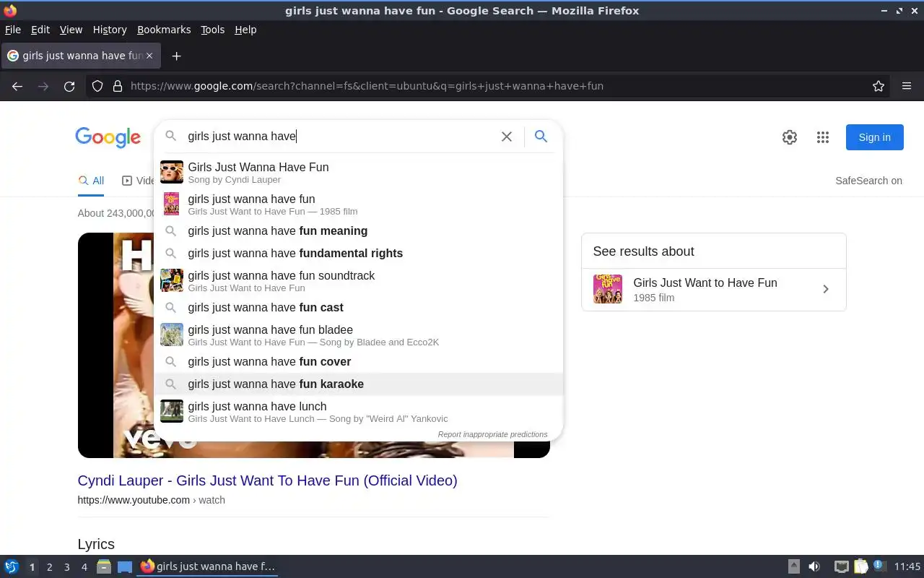Switch to workspace 4 on the taskbar

coord(84,567)
